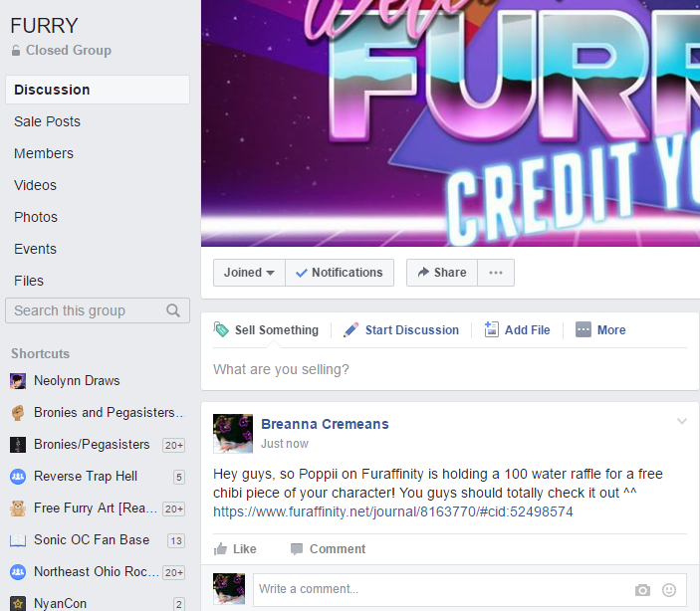This screenshot has height=611, width=700.
Task: Click the Start Discussion pencil icon
Action: pyautogui.click(x=350, y=329)
